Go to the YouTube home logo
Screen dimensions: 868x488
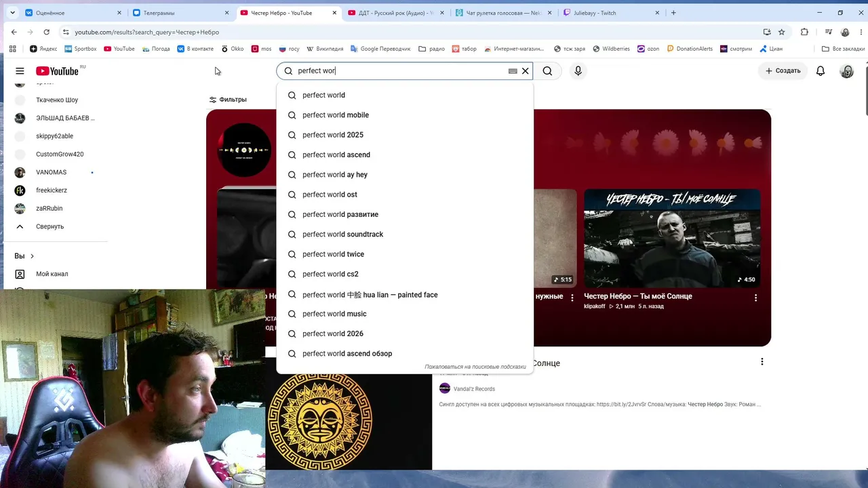58,71
